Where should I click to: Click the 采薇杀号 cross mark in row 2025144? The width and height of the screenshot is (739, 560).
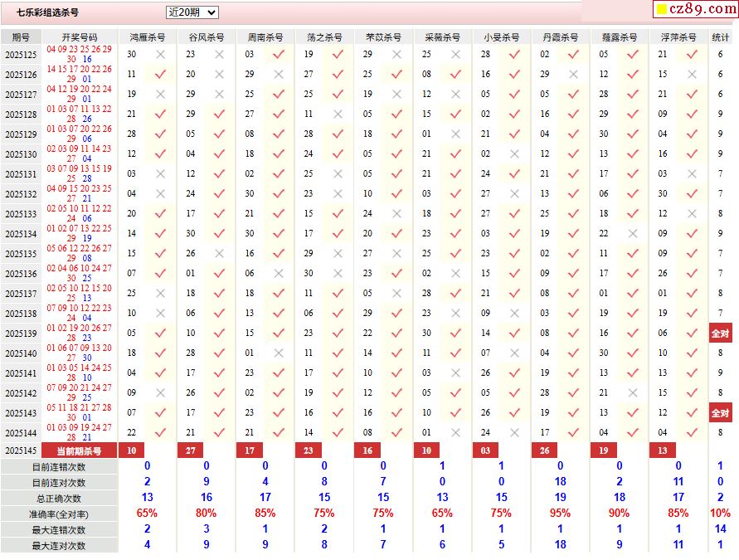tap(455, 432)
